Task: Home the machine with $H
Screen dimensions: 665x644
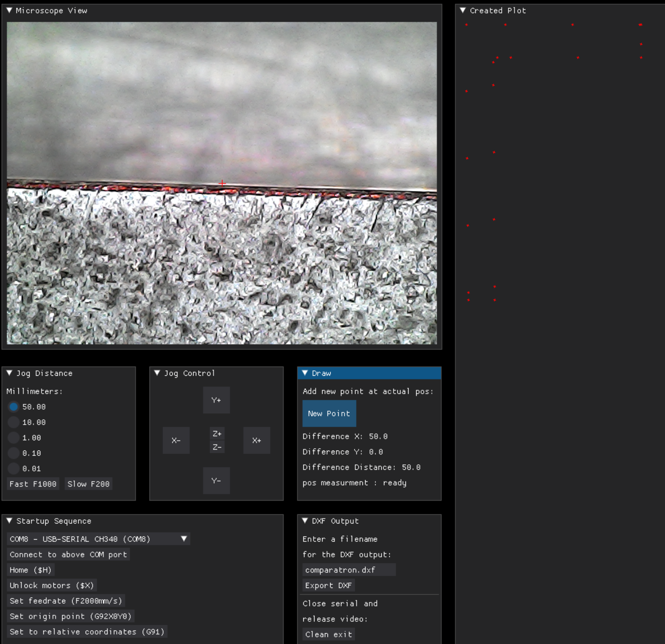Action: point(31,570)
